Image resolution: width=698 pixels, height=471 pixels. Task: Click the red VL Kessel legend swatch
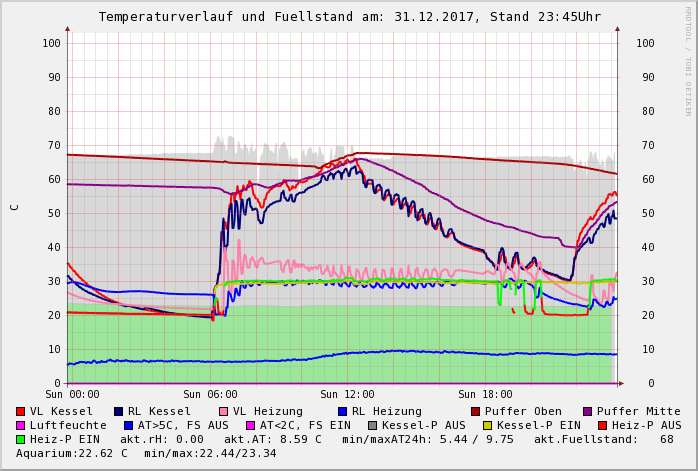(20, 411)
